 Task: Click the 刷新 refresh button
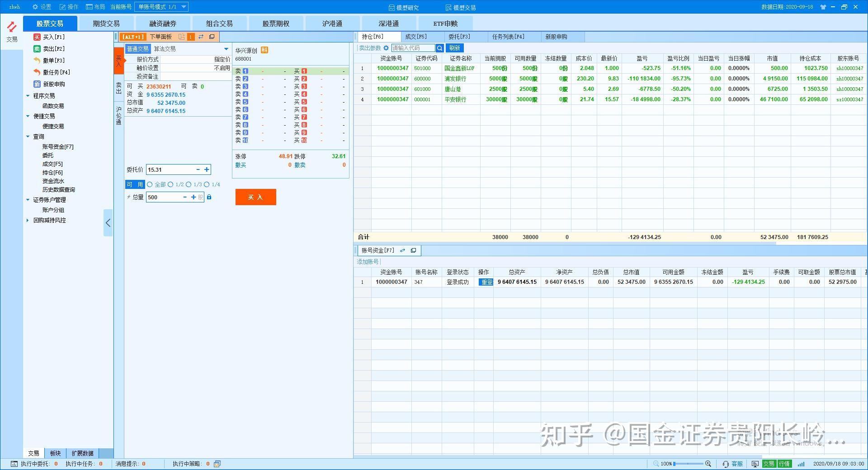[454, 47]
